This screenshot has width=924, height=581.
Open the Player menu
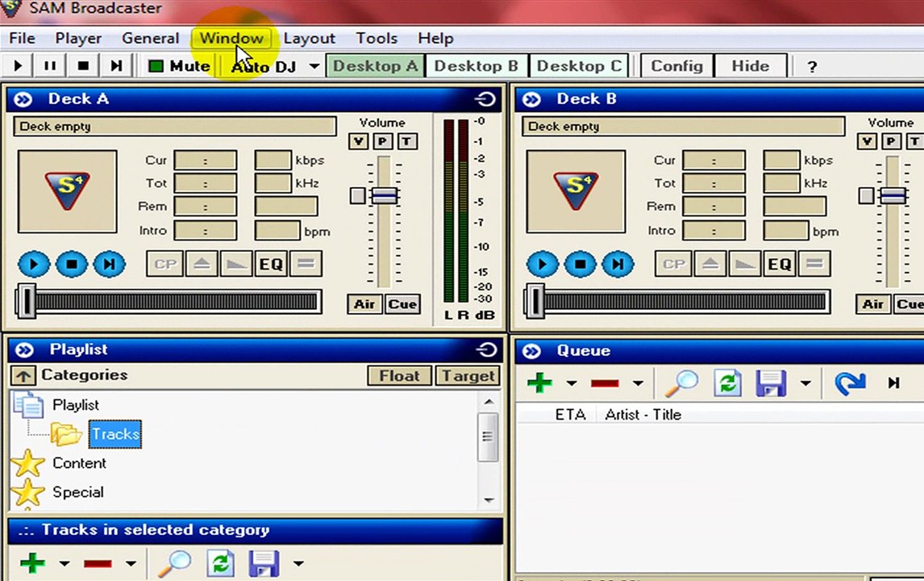point(78,39)
